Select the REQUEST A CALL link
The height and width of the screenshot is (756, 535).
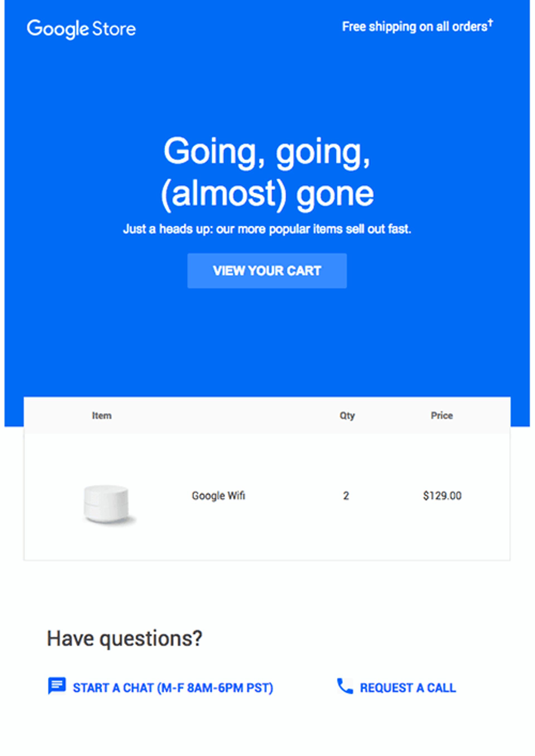pos(408,688)
